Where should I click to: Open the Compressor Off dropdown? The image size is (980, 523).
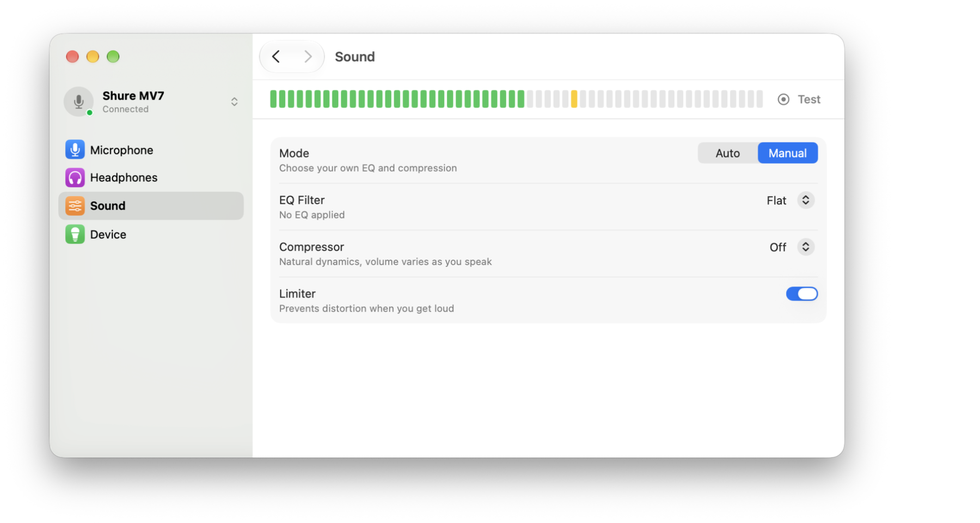point(806,247)
